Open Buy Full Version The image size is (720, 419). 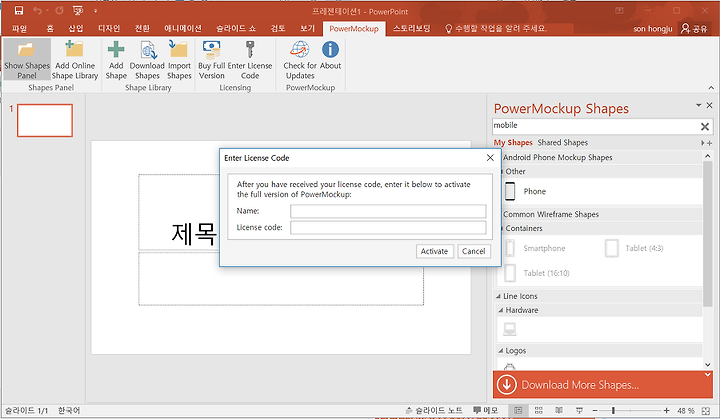[211, 60]
